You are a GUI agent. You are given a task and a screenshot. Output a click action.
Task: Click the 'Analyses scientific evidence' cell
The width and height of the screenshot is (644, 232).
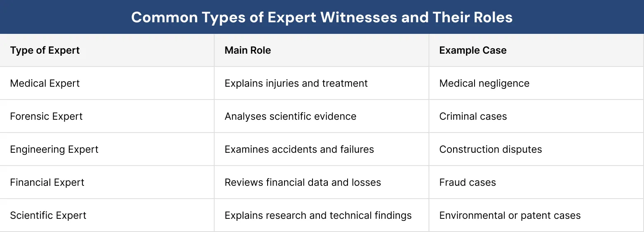pyautogui.click(x=290, y=116)
